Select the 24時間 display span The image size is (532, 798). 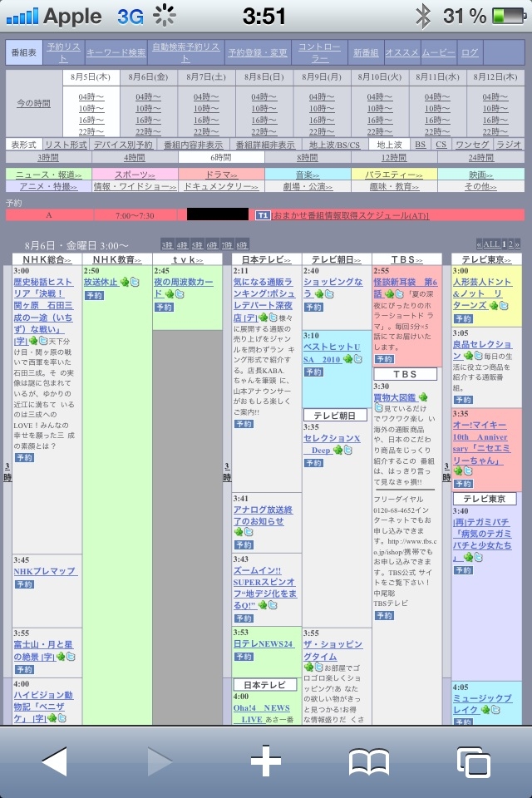click(481, 158)
